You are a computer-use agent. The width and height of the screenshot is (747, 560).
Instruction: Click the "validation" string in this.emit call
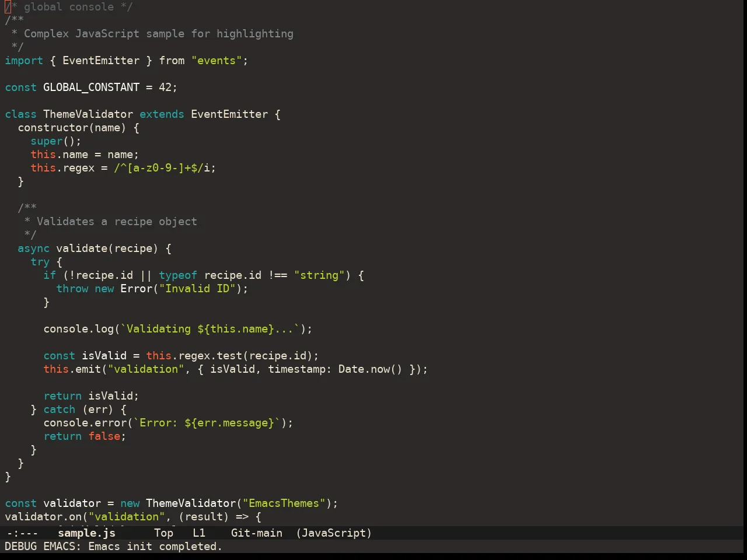pyautogui.click(x=146, y=369)
